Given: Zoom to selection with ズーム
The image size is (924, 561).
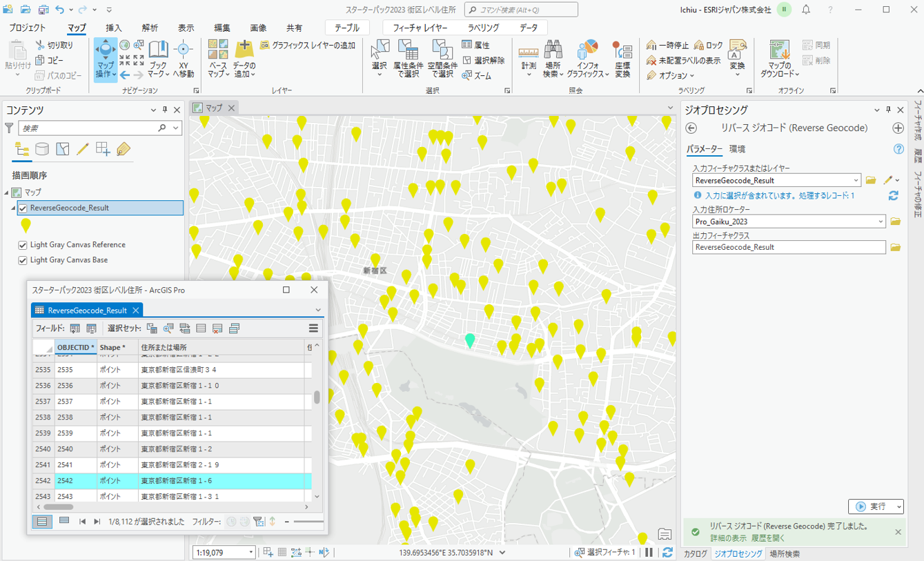Looking at the screenshot, I should 476,76.
